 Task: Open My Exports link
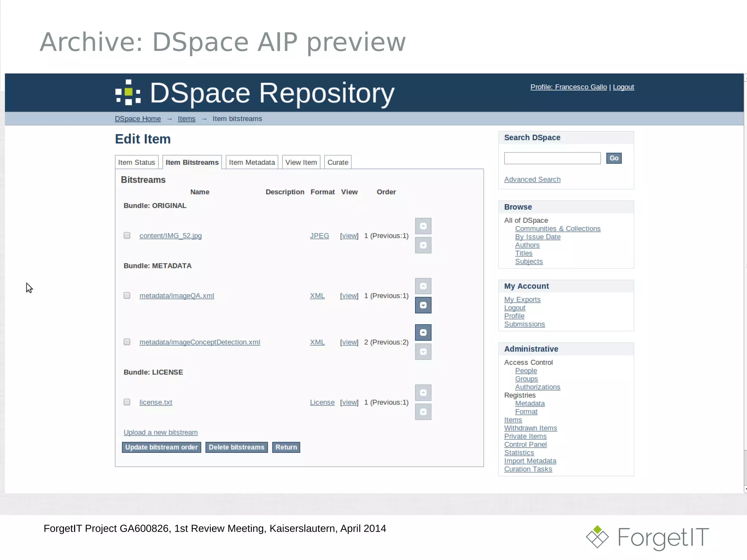pos(522,300)
